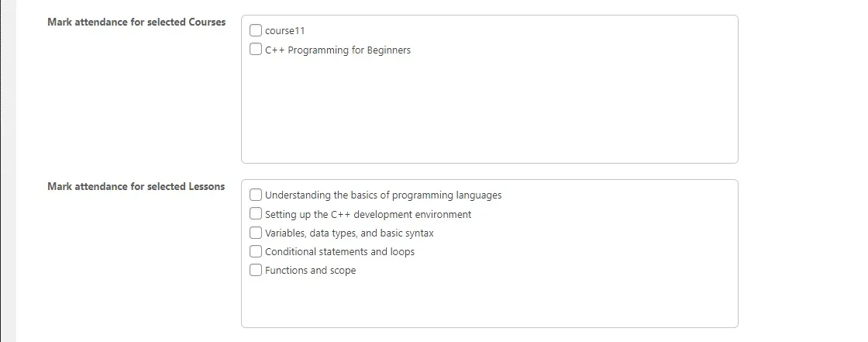
Task: Click the Functions and scope label text
Action: click(x=310, y=271)
